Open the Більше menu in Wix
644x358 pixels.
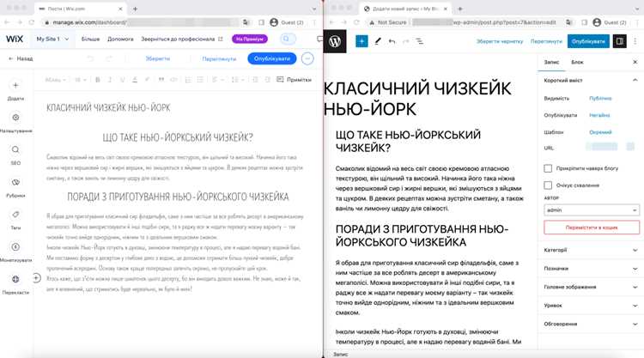[90, 39]
